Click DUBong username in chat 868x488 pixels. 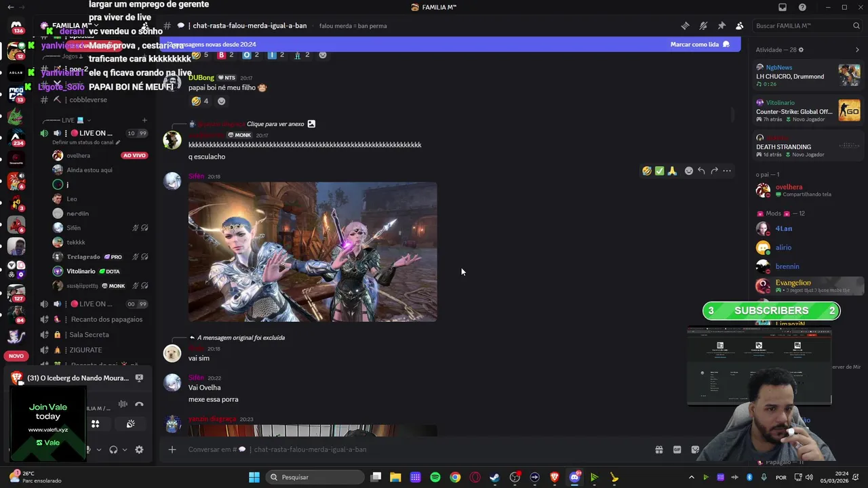click(201, 78)
